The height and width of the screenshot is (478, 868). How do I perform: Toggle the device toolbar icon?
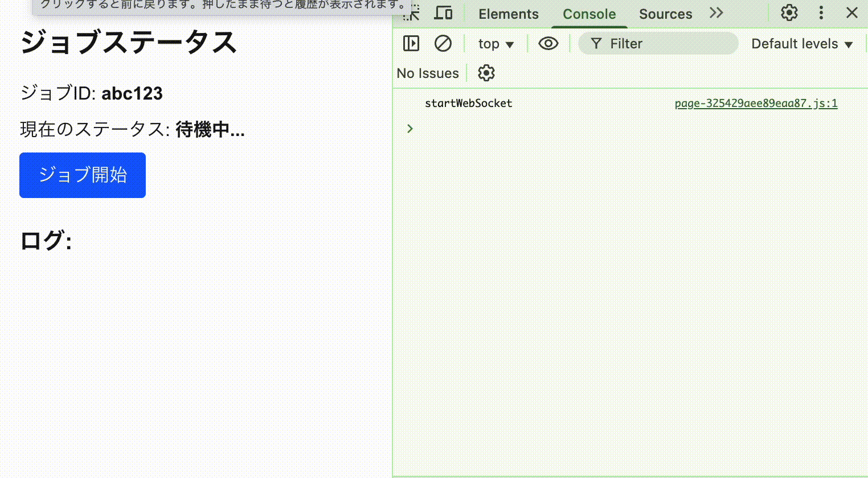(x=443, y=13)
